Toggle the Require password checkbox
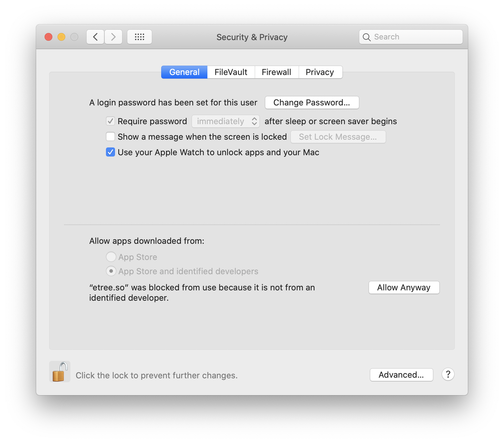The height and width of the screenshot is (443, 504). pos(110,121)
